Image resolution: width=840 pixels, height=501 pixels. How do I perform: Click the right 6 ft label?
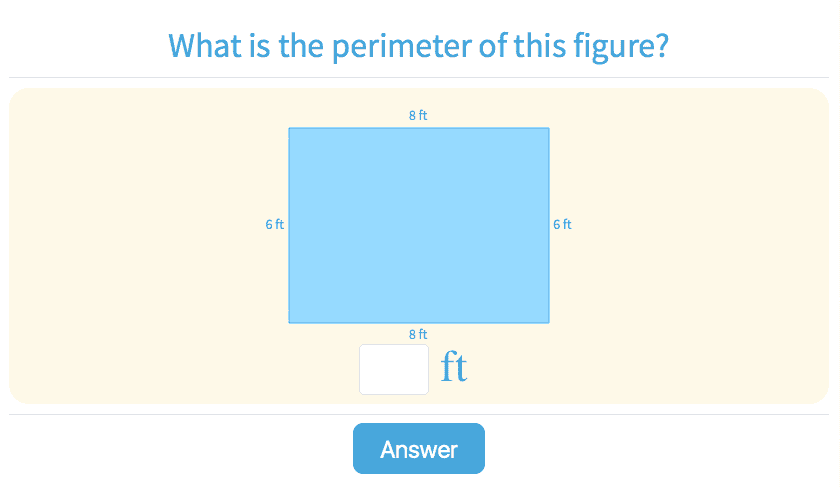562,225
